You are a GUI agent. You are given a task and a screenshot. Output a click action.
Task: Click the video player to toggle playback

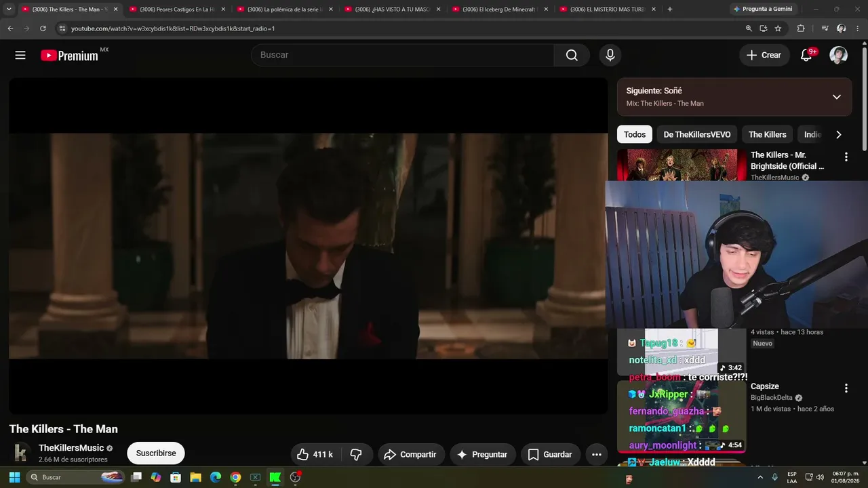click(x=309, y=245)
